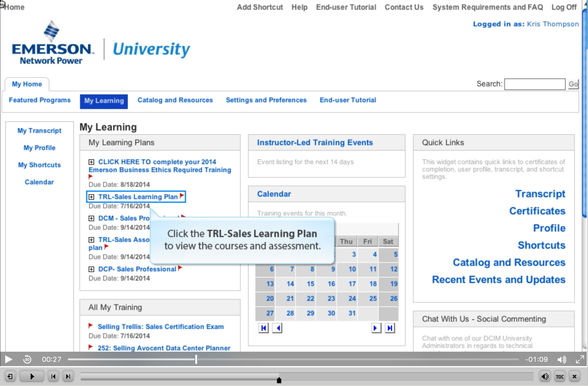Click the rewind 30 seconds icon

click(27, 359)
